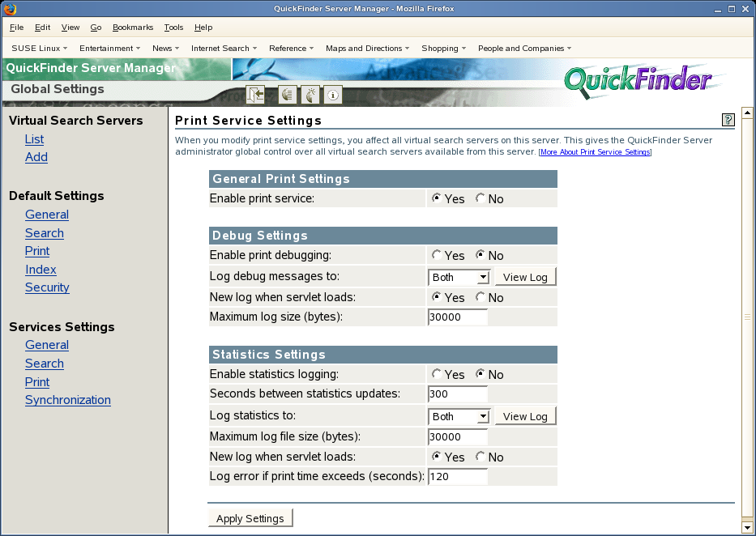756x536 pixels.
Task: Open Log debug messages to dropdown
Action: click(x=459, y=277)
